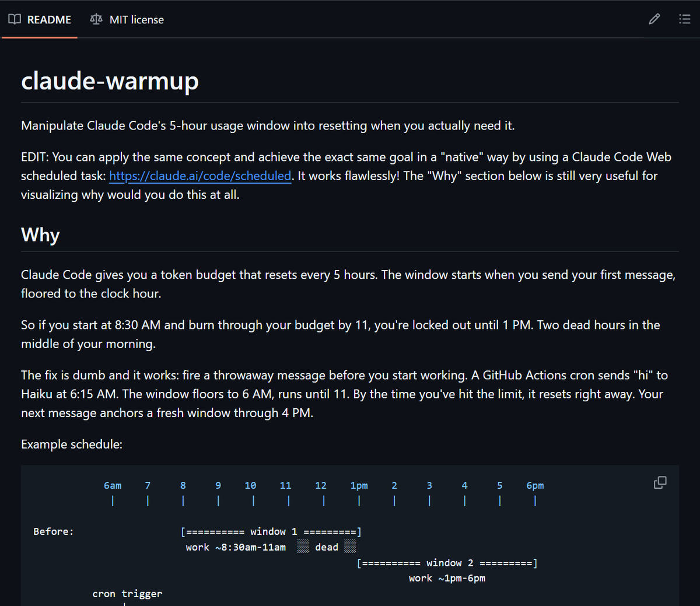Click the pencil edit file icon

pyautogui.click(x=654, y=19)
